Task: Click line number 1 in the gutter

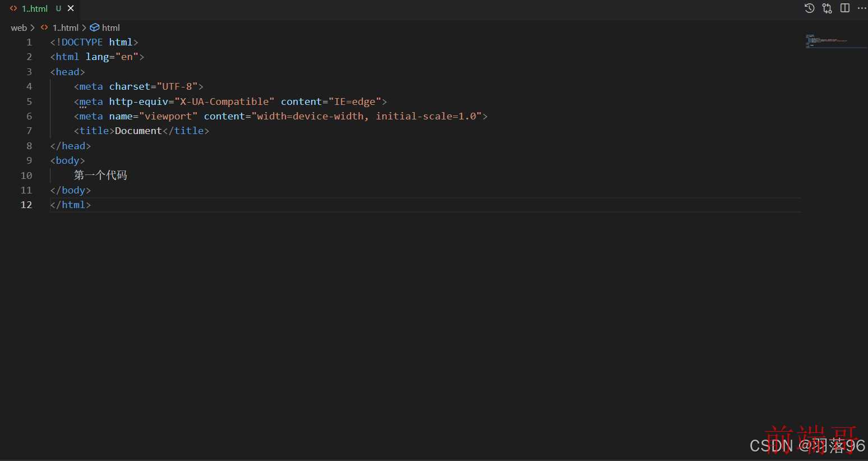Action: point(29,42)
